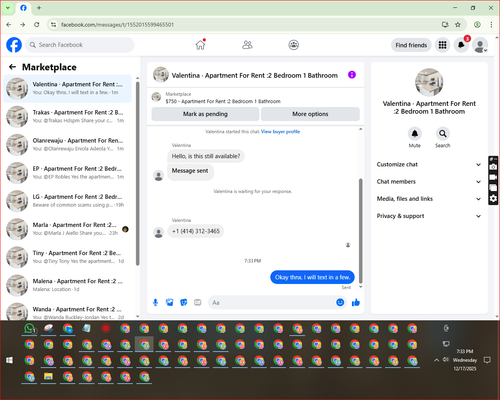This screenshot has height=400, width=500.
Task: Open the emoji picker in the message box
Action: (x=340, y=302)
